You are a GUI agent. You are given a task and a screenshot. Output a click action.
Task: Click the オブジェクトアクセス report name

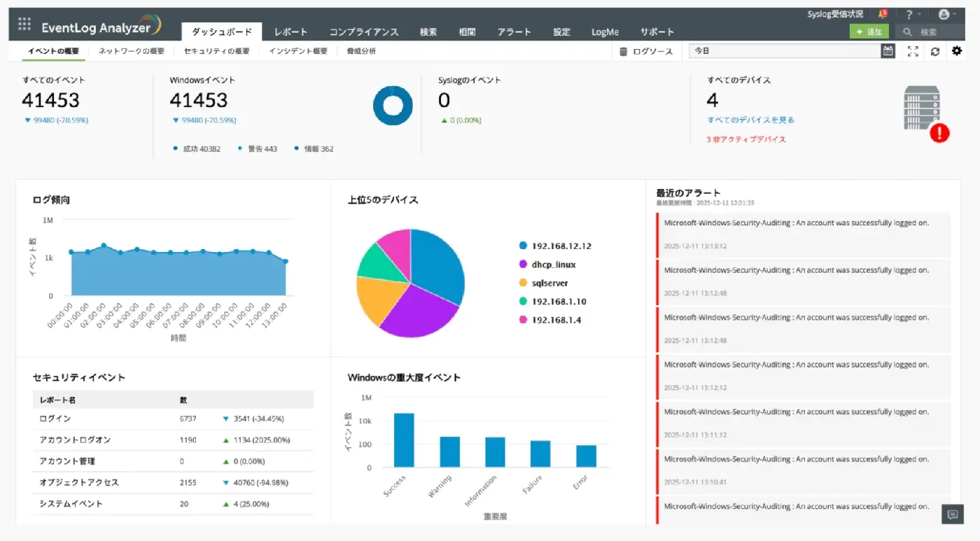coord(79,482)
